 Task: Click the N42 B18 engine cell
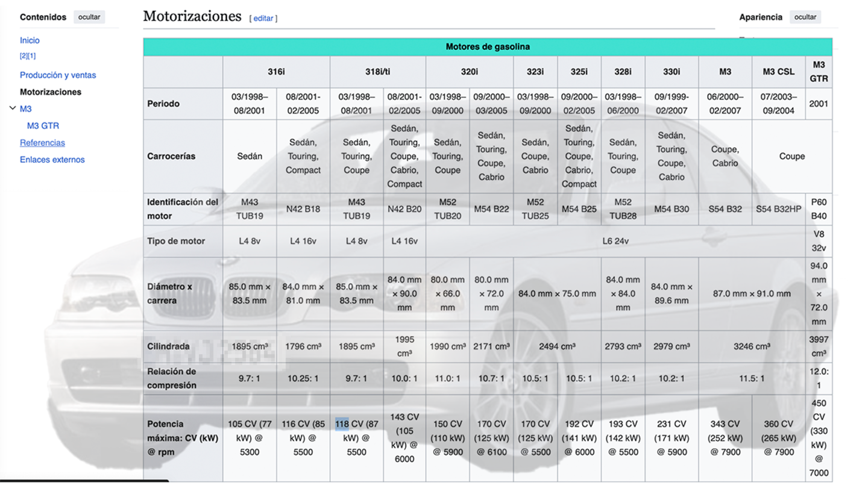coord(303,209)
